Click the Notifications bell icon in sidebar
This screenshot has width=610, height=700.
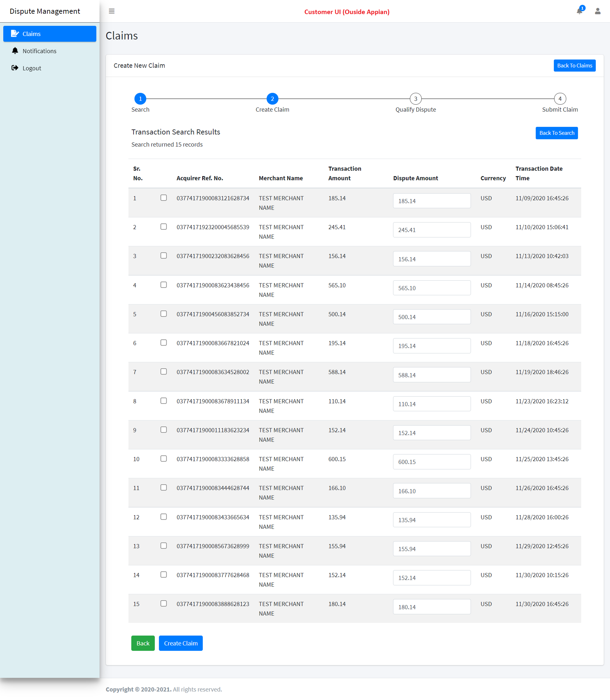(15, 51)
